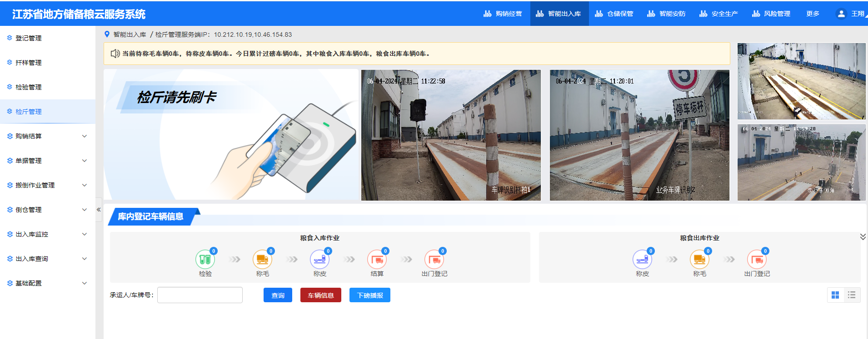Click the 称皮 icon under 粮食出库作业
868x339 pixels.
click(x=642, y=260)
